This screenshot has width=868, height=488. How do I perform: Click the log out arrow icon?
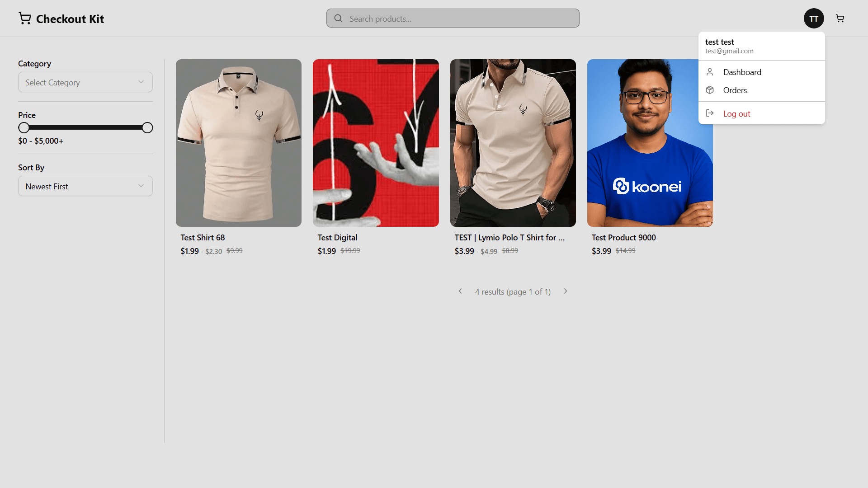710,113
